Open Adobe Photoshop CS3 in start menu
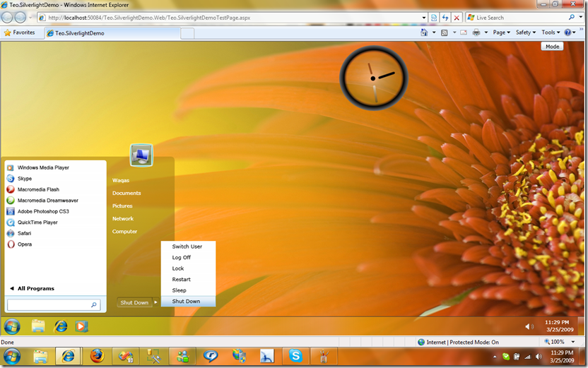The image size is (588, 368). coord(43,211)
